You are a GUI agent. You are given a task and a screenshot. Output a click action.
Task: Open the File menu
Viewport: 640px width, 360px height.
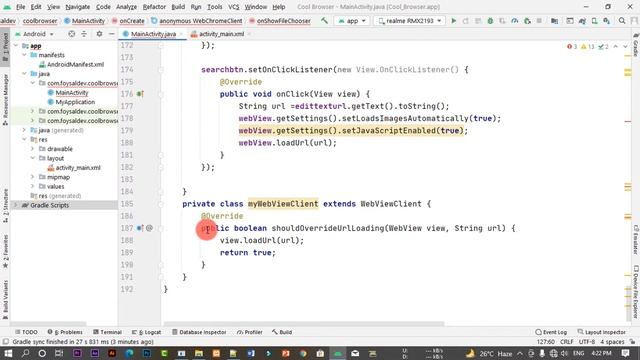point(20,7)
